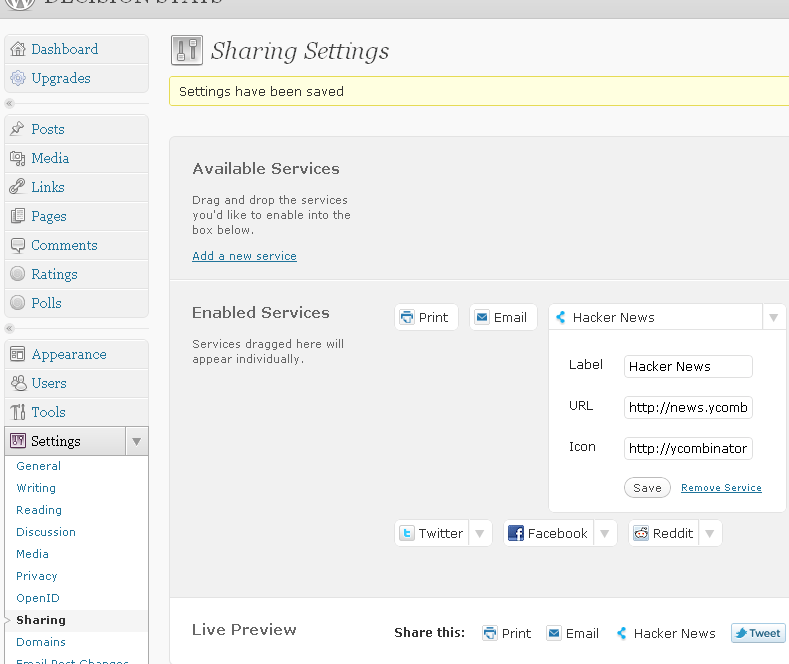Click the Save button for Hacker News
Image resolution: width=789 pixels, height=664 pixels.
coord(647,488)
